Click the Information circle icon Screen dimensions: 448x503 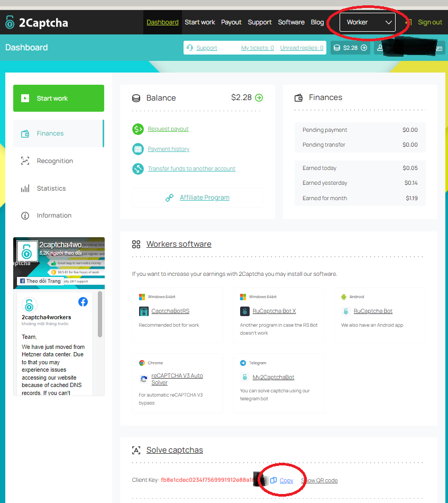tap(25, 215)
